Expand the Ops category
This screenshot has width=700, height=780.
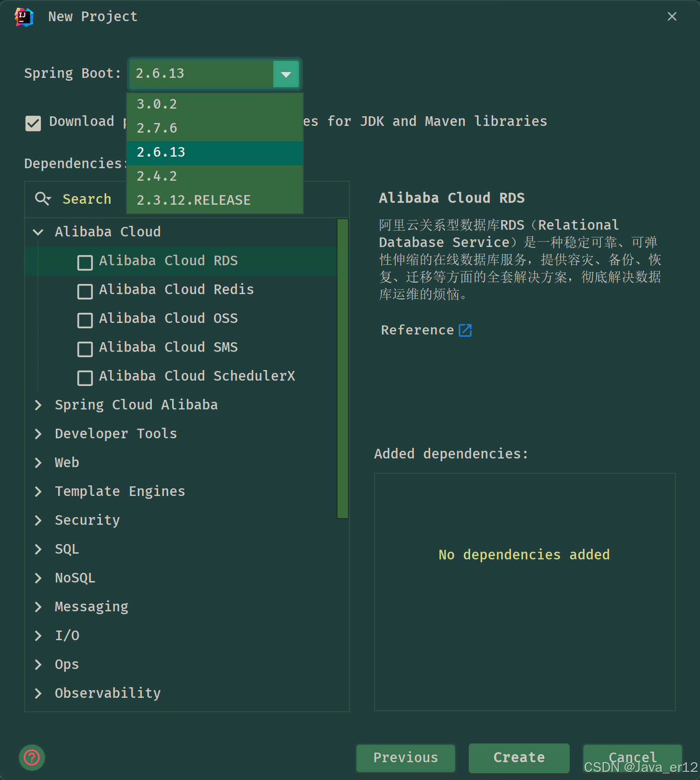point(38,665)
